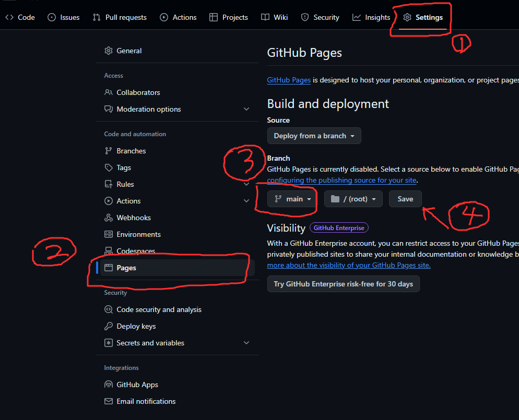Select Pages in the sidebar
Viewport: 519px width, 420px height.
pos(178,268)
